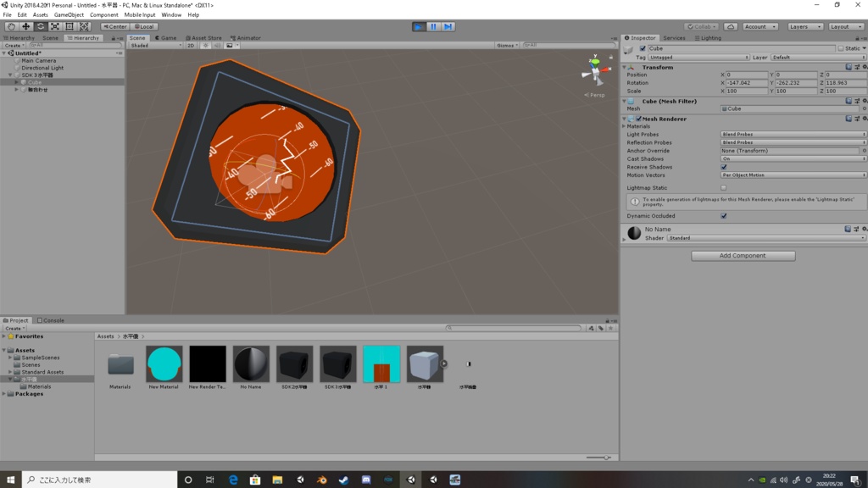This screenshot has width=868, height=488.
Task: Select the Hand tool in toolbar
Action: click(x=11, y=26)
